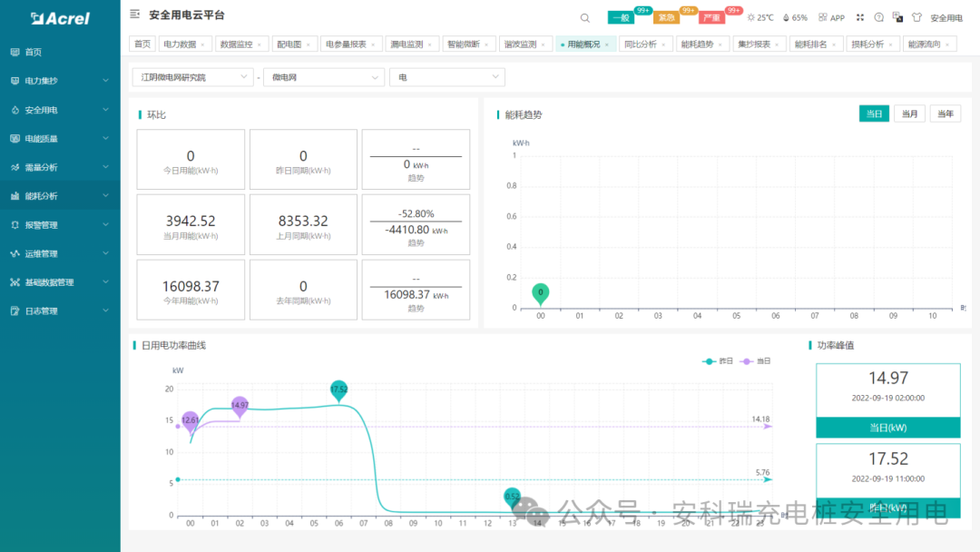Click the Acrel logo
The width and height of the screenshot is (980, 552).
(x=60, y=19)
